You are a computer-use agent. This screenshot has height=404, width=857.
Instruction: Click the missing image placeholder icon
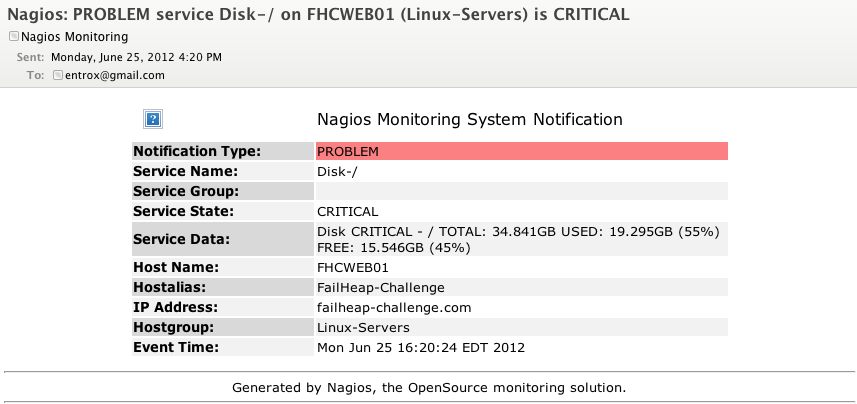point(153,119)
